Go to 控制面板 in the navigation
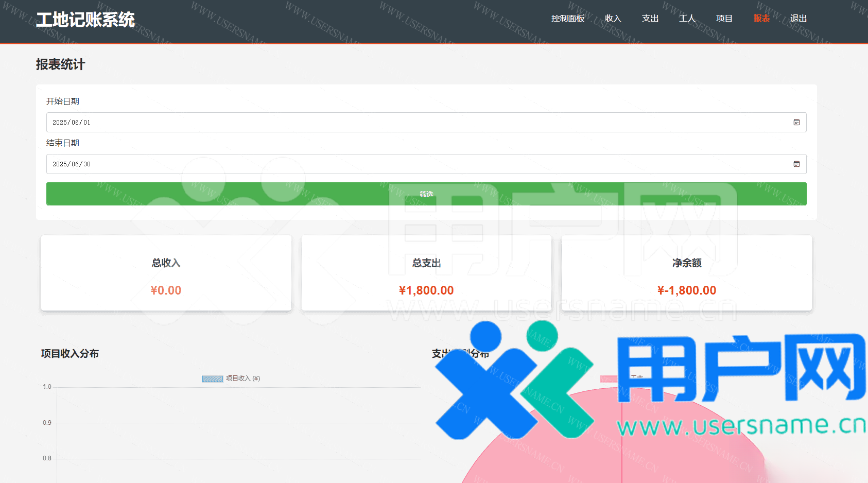This screenshot has height=483, width=868. pos(568,19)
